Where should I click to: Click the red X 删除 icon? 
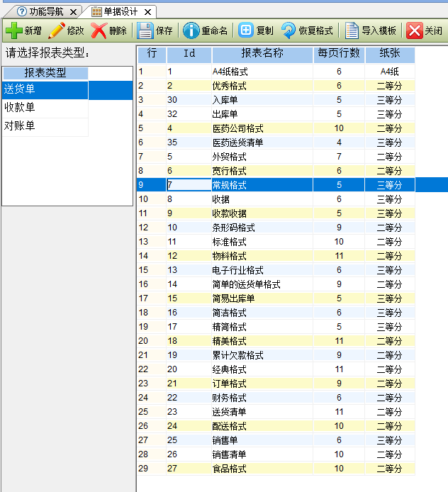pyautogui.click(x=99, y=30)
